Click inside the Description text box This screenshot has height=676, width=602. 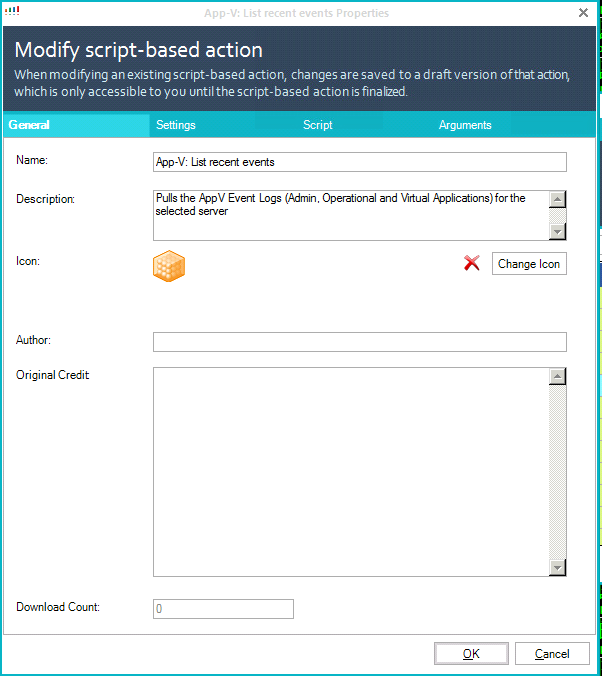click(350, 214)
